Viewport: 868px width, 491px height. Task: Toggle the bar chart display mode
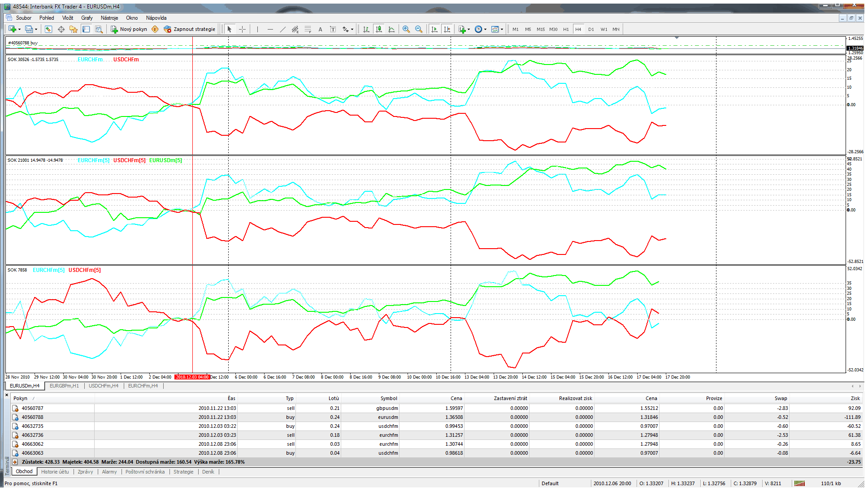(x=366, y=29)
